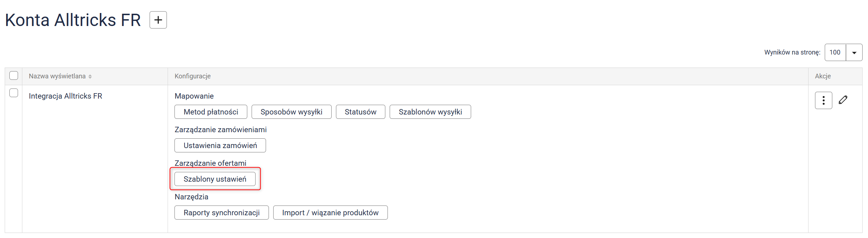Open Szablonów wysyłki mapping
This screenshot has height=238, width=868.
coord(430,112)
